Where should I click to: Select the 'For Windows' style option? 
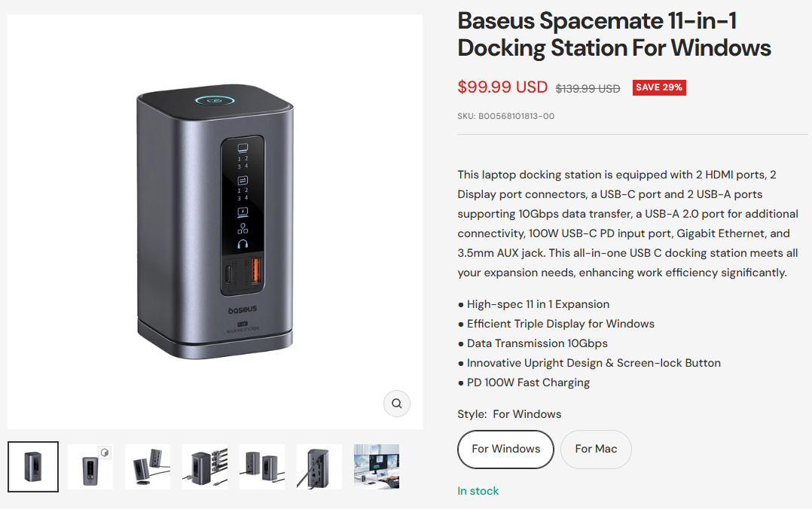(x=505, y=449)
